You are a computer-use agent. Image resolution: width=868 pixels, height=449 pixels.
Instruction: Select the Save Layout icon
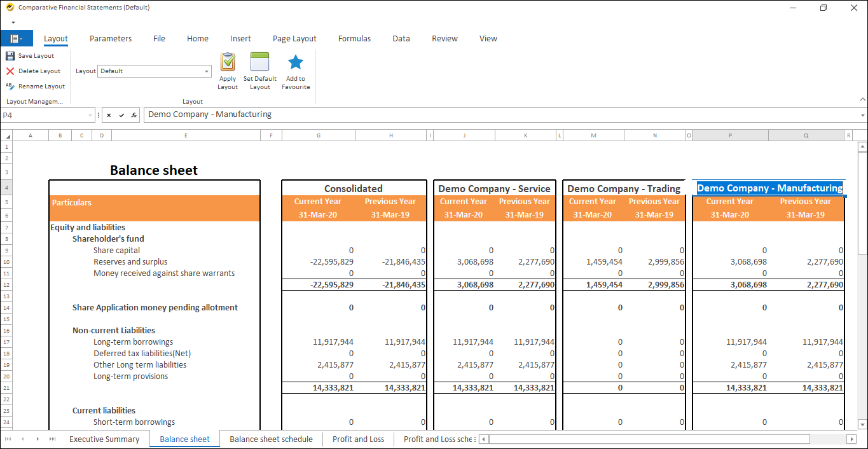tap(10, 55)
